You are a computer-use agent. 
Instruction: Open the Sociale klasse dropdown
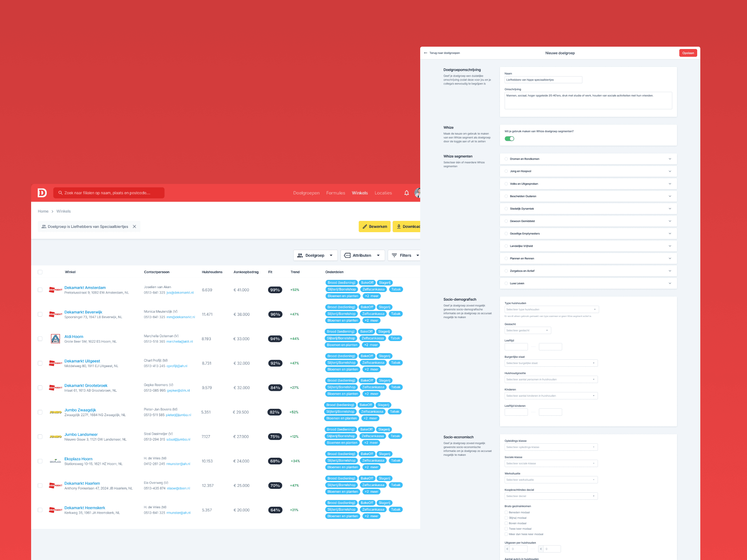pos(551,464)
